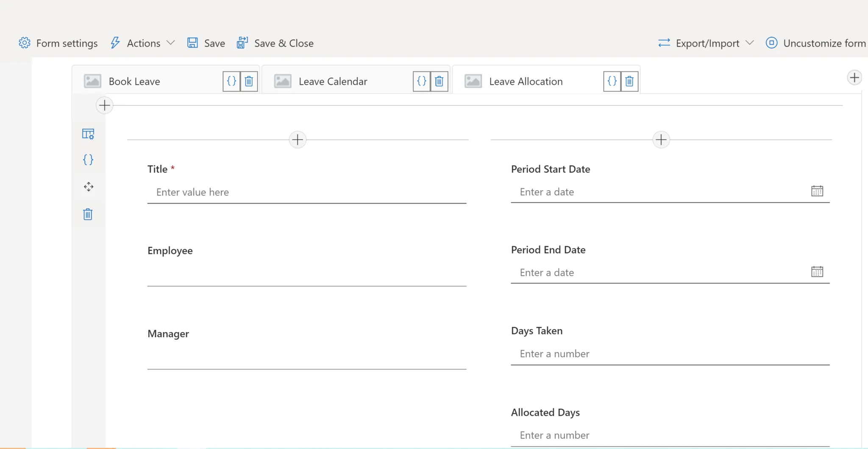The image size is (868, 449).
Task: Click the braces icon in the left sidebar
Action: (x=88, y=160)
